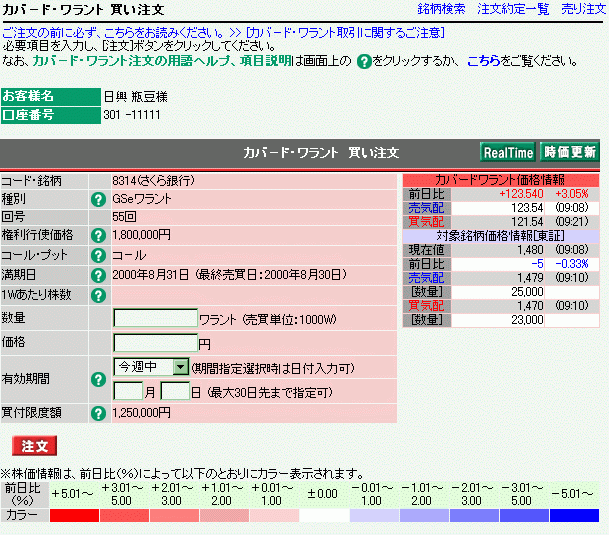The image size is (609, 535).
Task: Submit with the red 注文 button
Action: [35, 446]
